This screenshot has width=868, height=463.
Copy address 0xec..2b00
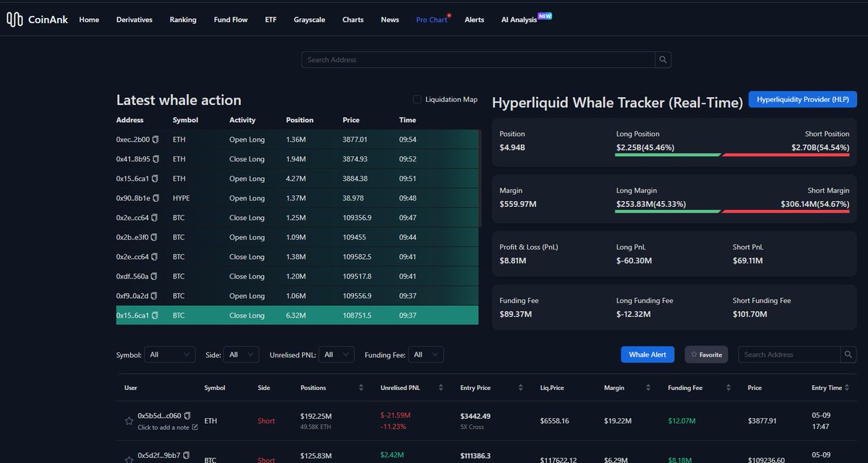[156, 140]
